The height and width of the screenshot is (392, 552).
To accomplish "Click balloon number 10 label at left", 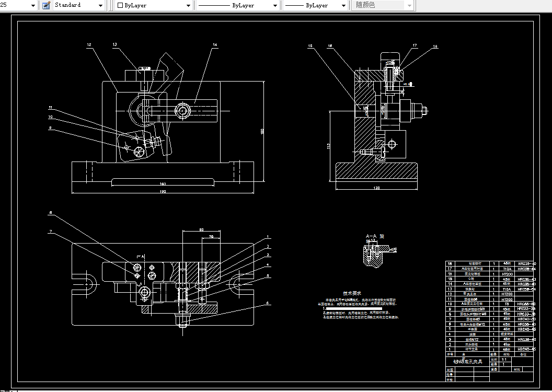I will (x=51, y=117).
